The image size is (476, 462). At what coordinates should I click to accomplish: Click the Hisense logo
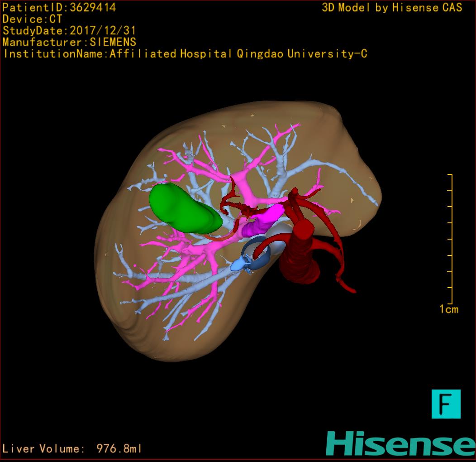point(400,443)
